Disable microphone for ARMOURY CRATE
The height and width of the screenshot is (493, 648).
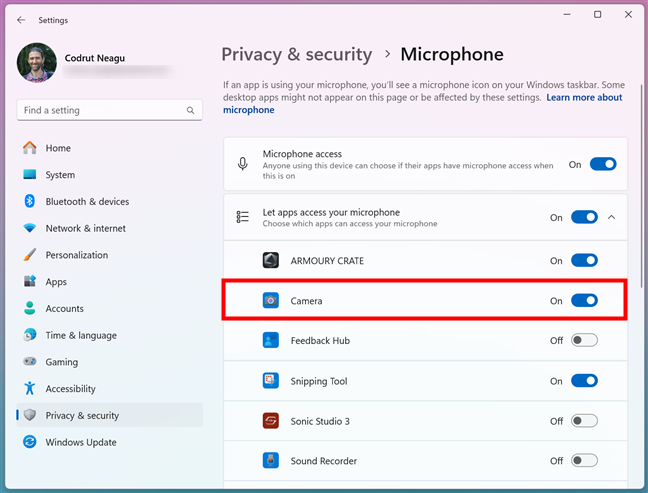pos(584,260)
